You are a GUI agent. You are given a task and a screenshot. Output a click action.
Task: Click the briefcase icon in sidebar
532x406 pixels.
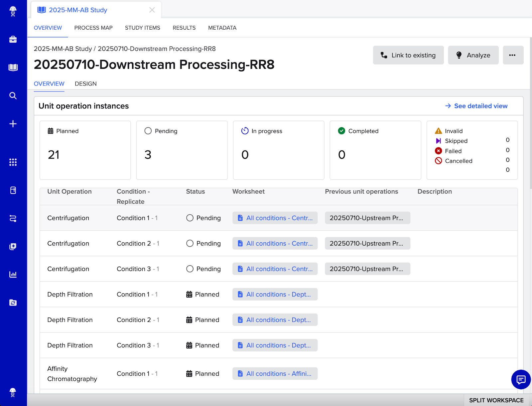coord(13,40)
